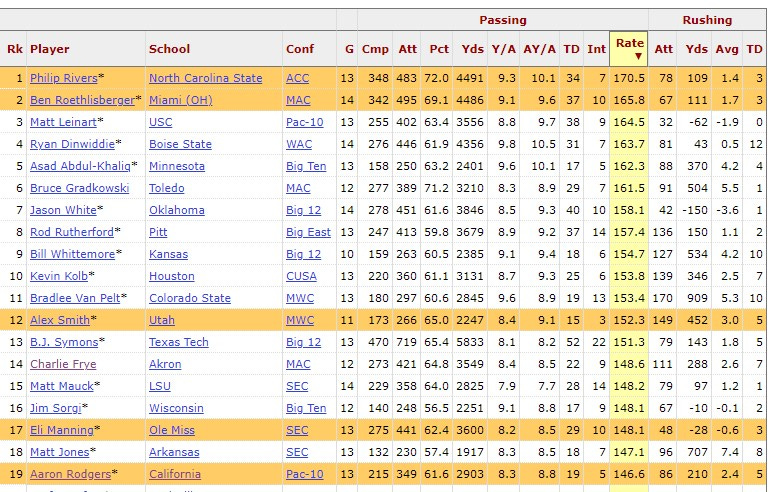Open Bill Whittemore player link
The height and width of the screenshot is (492, 776).
(72, 254)
